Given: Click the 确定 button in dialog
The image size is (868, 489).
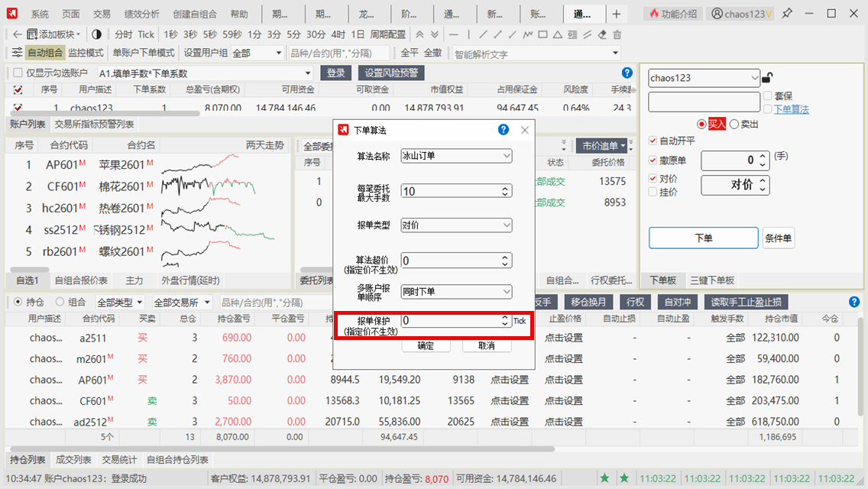Looking at the screenshot, I should [x=426, y=345].
